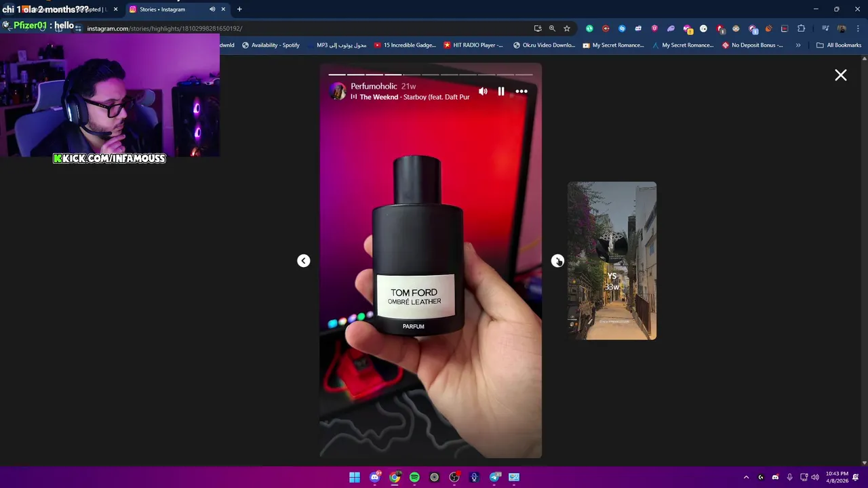
Task: Close the Instagram story viewer
Action: pos(841,75)
